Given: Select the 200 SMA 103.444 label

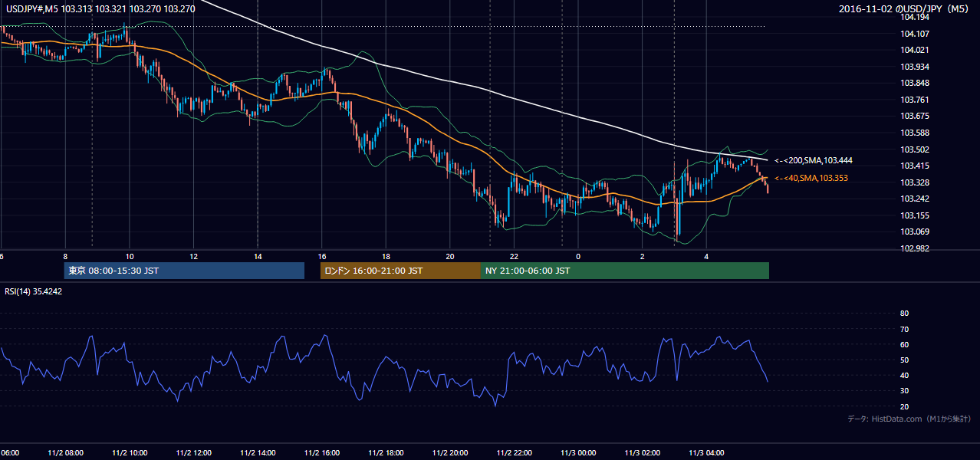Looking at the screenshot, I should pyautogui.click(x=814, y=160).
